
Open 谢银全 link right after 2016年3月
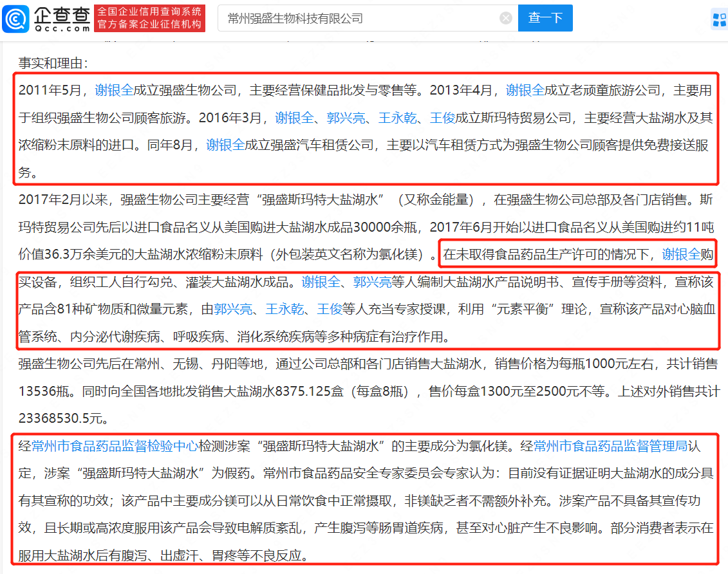pyautogui.click(x=294, y=118)
